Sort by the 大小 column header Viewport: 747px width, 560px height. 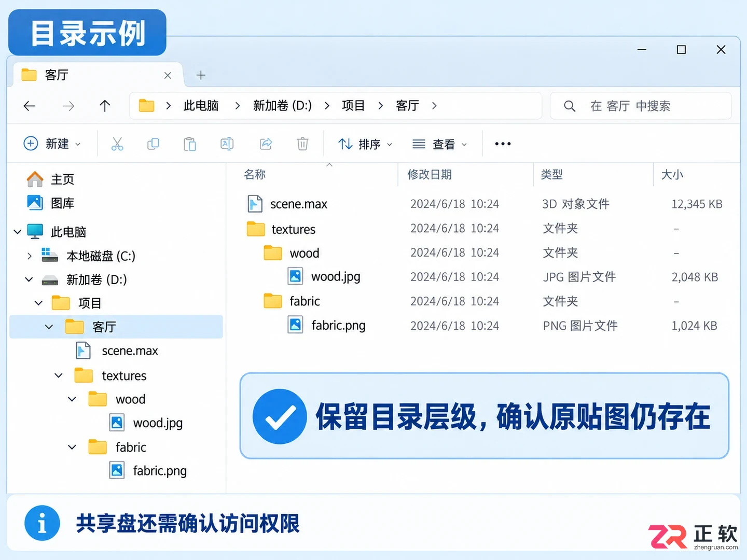coord(672,174)
